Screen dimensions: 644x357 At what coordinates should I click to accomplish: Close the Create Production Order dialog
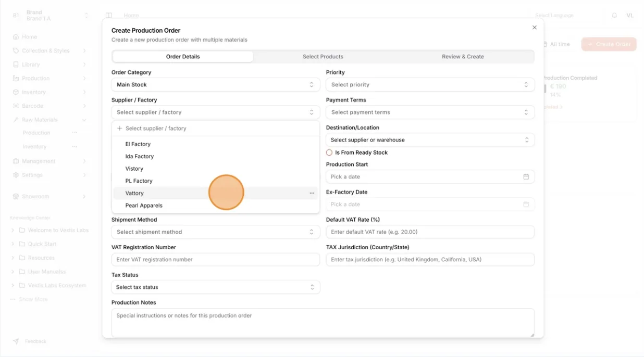point(534,28)
